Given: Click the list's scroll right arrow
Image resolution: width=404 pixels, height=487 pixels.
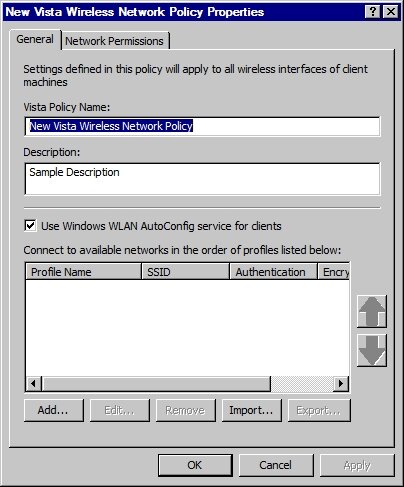Looking at the screenshot, I should (341, 383).
